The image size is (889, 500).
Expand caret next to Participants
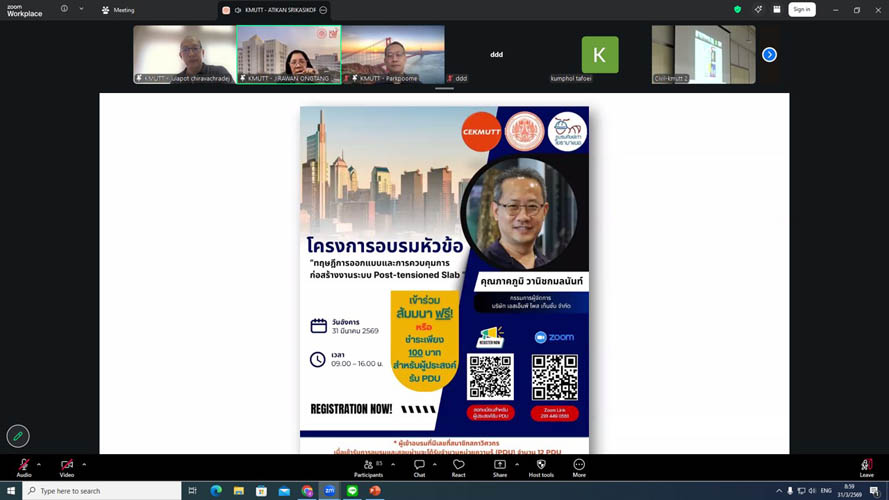pyautogui.click(x=393, y=464)
